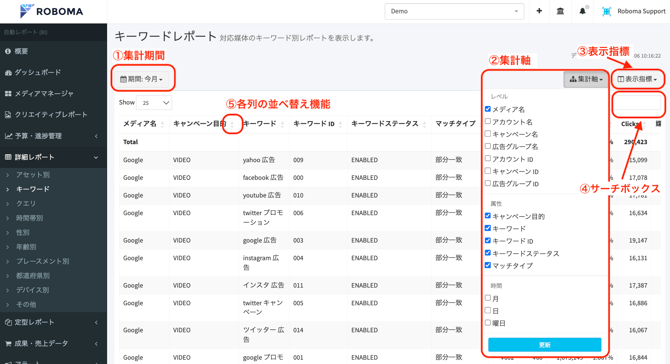Sort by Clicks column
The image size is (670, 364).
(633, 124)
